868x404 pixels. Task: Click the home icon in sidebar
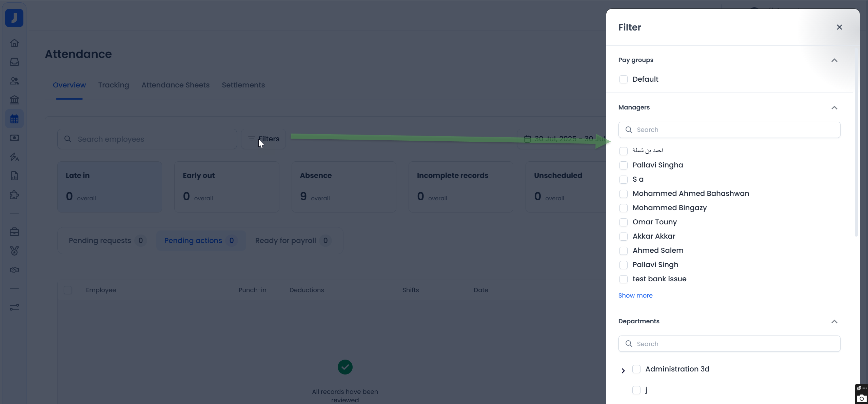point(14,43)
